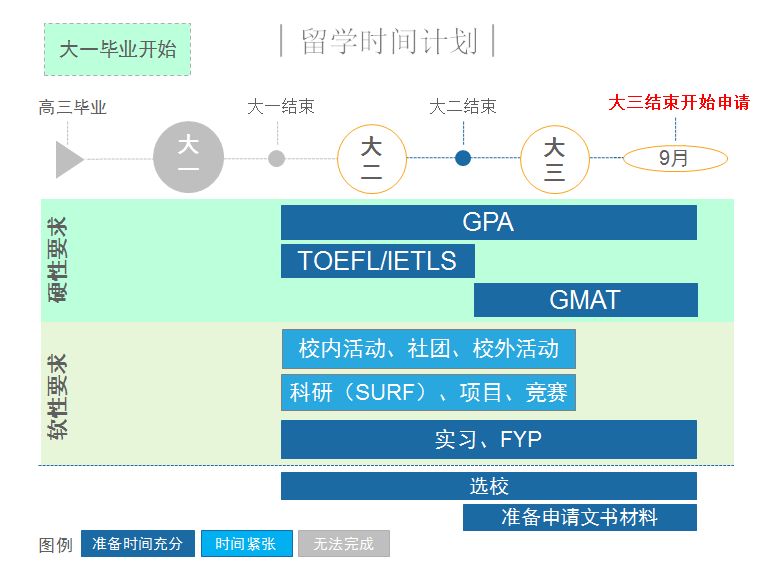Click the 9月 oval marker
Screen dimensions: 771x573
point(675,158)
